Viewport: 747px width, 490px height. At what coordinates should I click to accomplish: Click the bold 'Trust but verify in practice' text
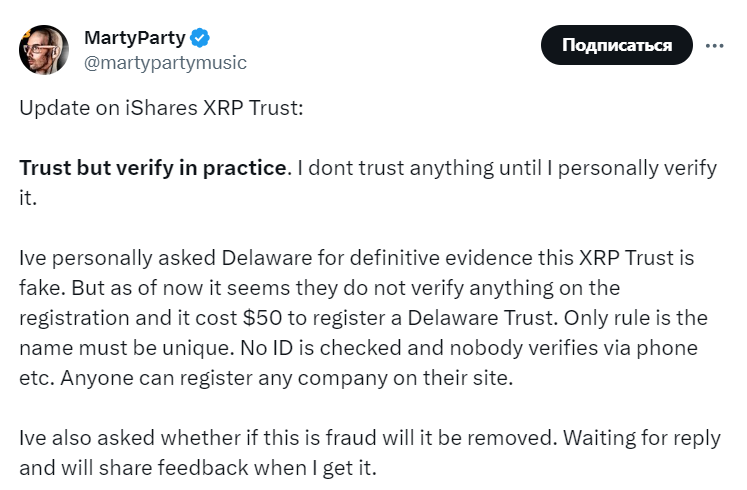152,168
